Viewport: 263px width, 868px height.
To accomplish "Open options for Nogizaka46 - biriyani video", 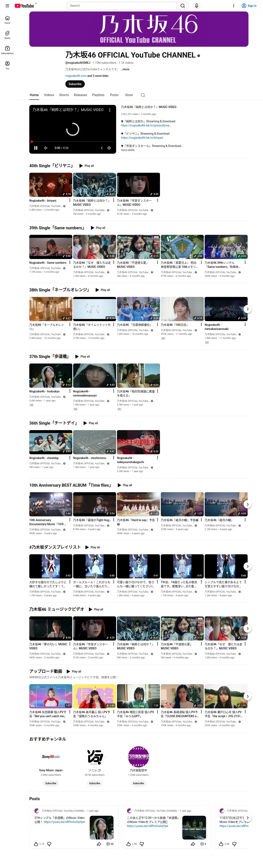I will (70, 200).
